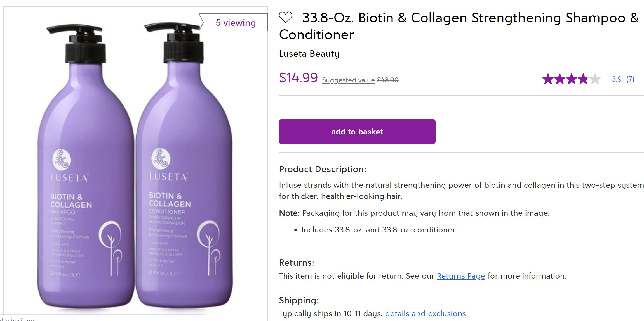This screenshot has height=321, width=644.
Task: Click the Product Description heading
Action: pos(323,169)
